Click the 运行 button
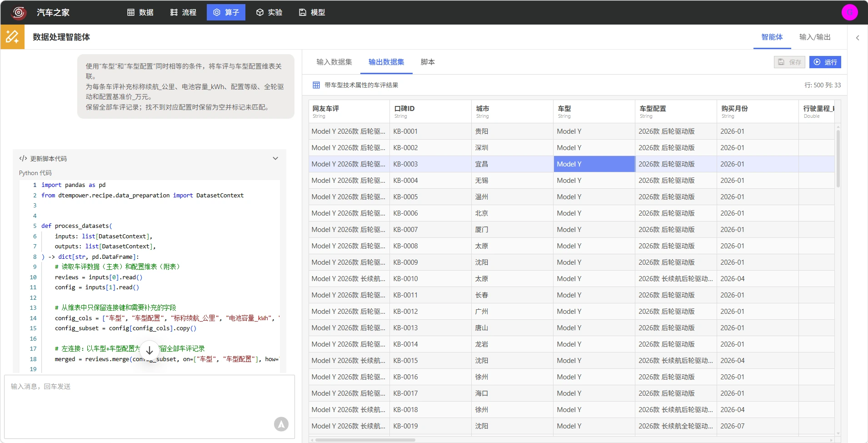 [x=825, y=62]
